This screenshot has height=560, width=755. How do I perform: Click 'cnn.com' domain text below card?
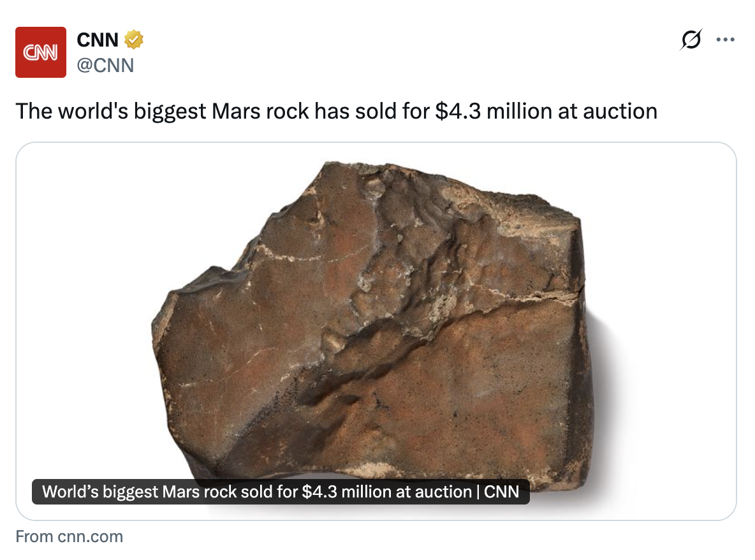coord(90,536)
